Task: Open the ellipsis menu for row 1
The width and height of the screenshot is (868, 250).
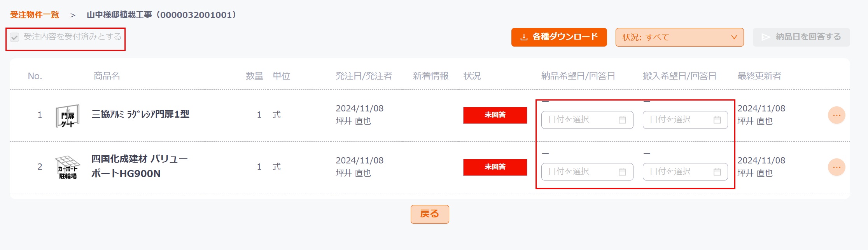Action: 836,115
